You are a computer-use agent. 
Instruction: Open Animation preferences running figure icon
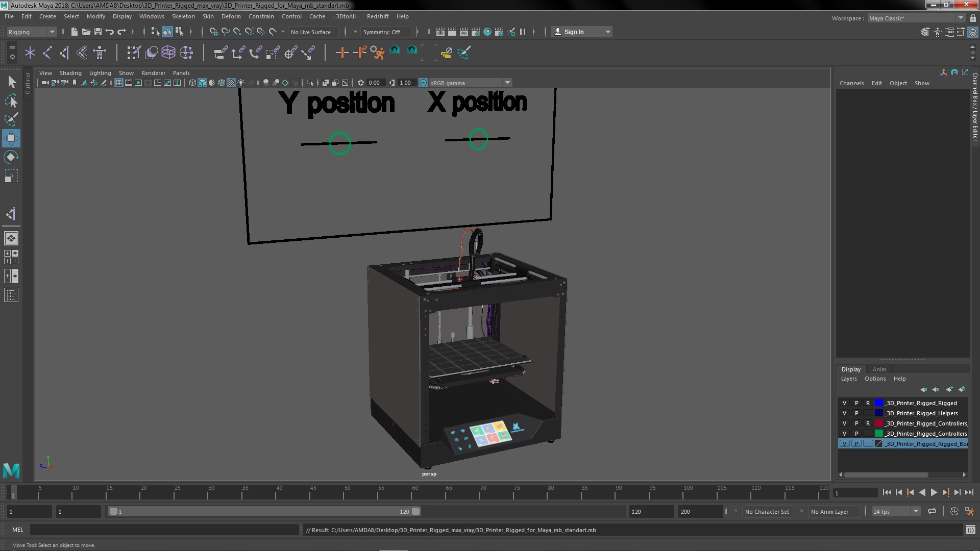pyautogui.click(x=969, y=511)
